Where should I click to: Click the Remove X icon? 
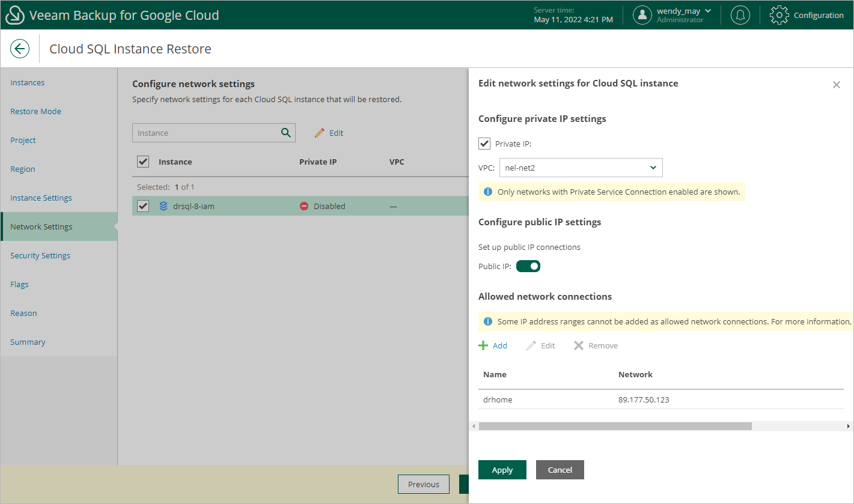point(579,345)
